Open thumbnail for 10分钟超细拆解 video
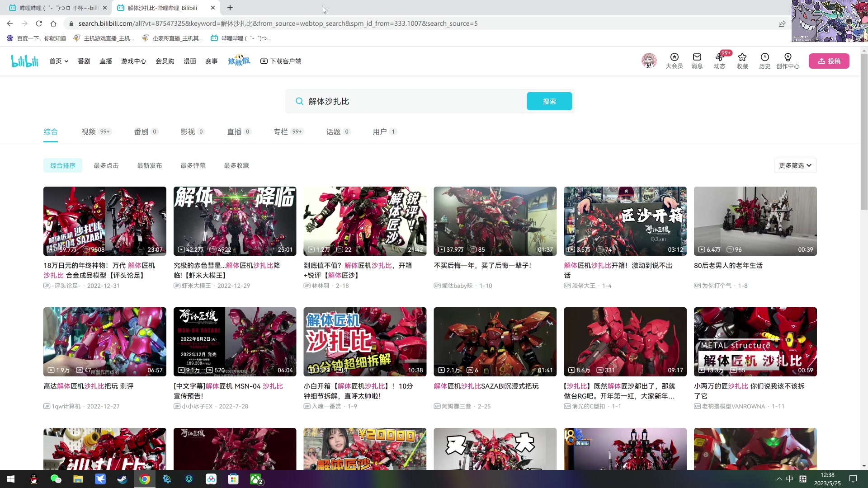The width and height of the screenshot is (868, 488). (365, 342)
